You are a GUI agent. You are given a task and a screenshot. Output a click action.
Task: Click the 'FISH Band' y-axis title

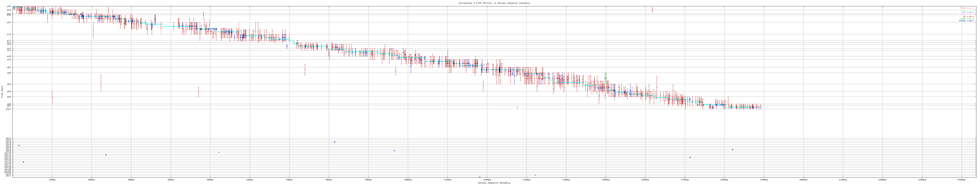click(x=2, y=91)
